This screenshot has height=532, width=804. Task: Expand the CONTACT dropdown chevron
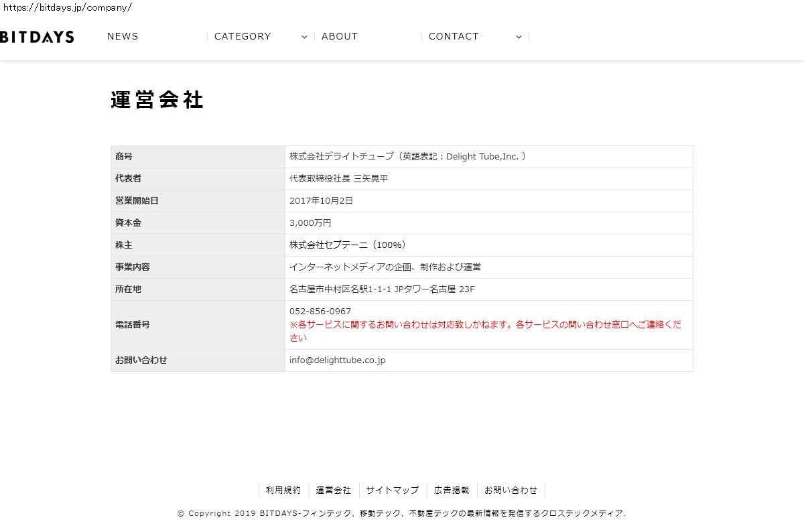[519, 37]
